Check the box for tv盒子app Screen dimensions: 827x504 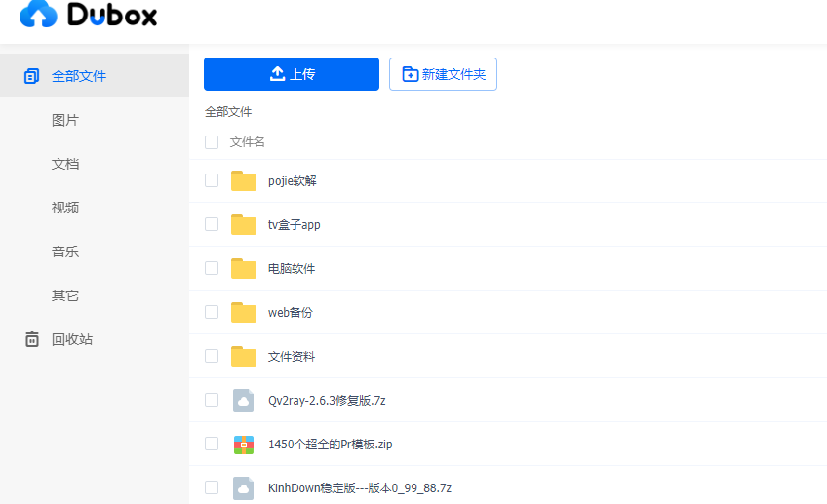[212, 224]
